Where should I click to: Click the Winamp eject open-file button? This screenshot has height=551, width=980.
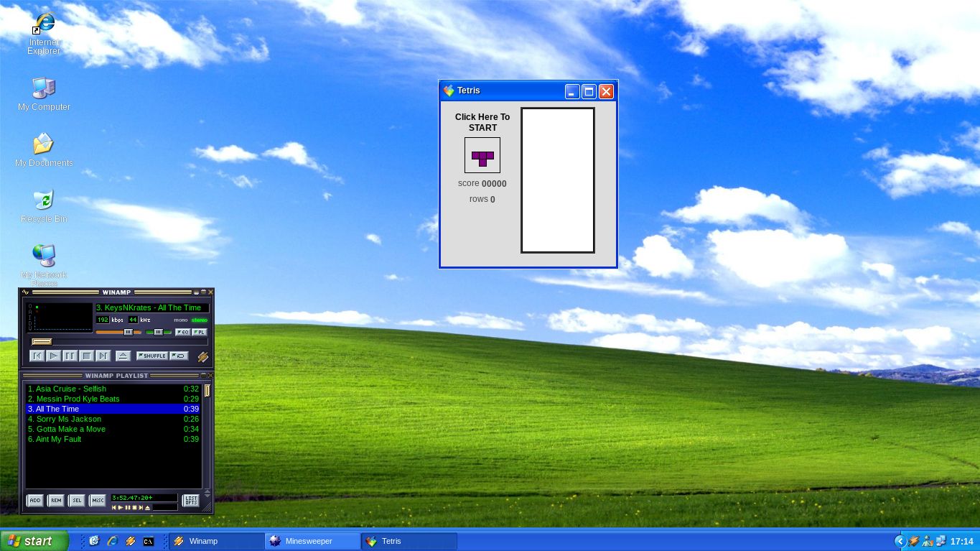[x=123, y=356]
